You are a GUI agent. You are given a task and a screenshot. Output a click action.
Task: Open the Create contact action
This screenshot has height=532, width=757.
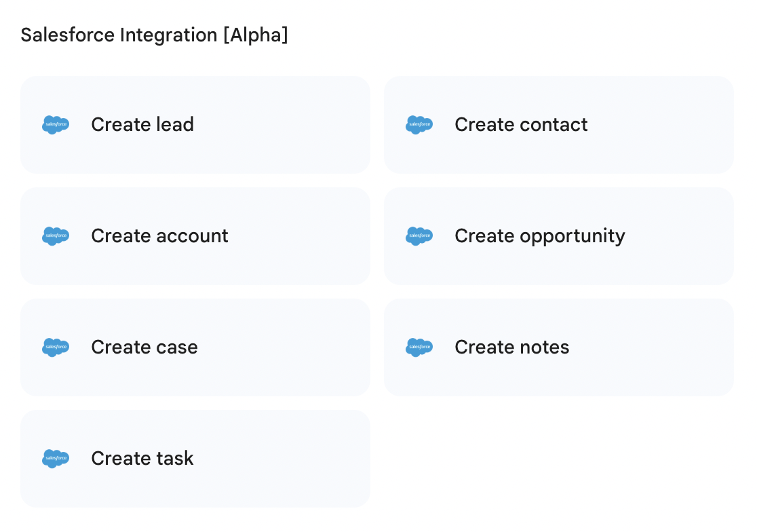coord(521,125)
